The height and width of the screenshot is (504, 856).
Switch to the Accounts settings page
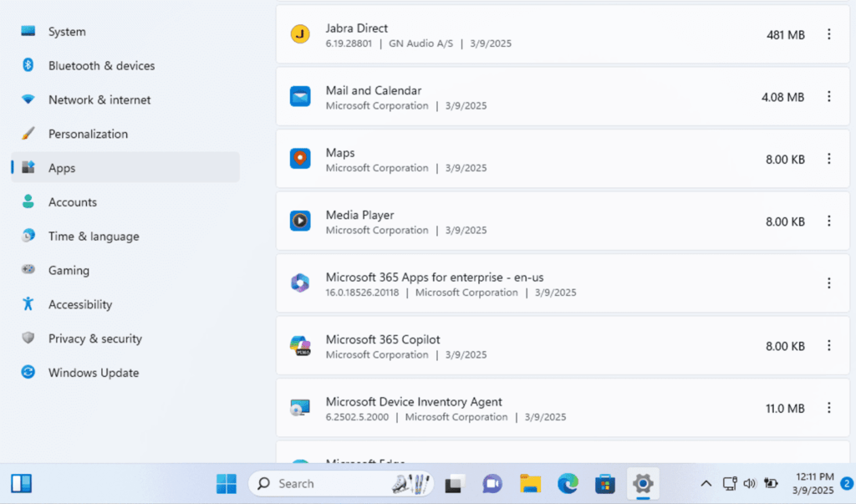[74, 201]
